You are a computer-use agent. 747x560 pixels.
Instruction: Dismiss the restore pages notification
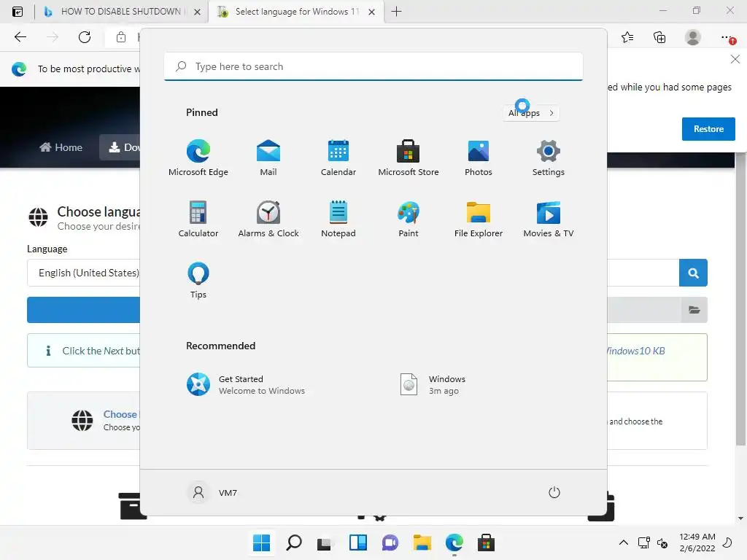click(x=735, y=59)
